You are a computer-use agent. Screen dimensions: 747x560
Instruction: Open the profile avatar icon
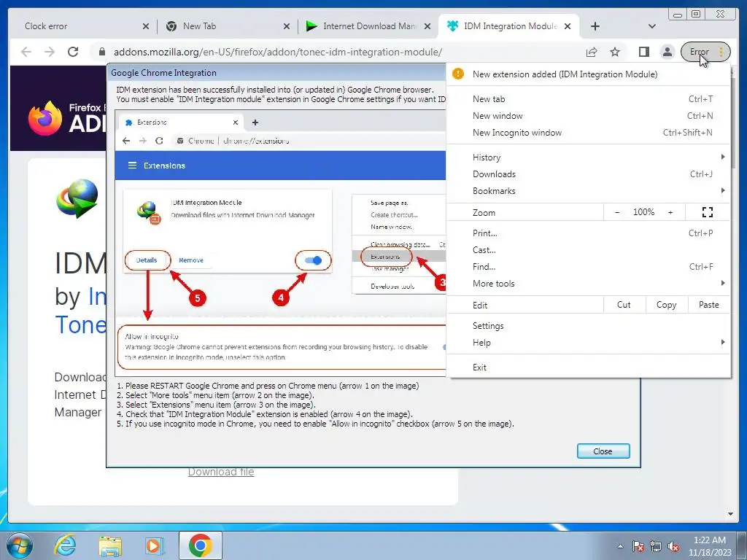667,52
